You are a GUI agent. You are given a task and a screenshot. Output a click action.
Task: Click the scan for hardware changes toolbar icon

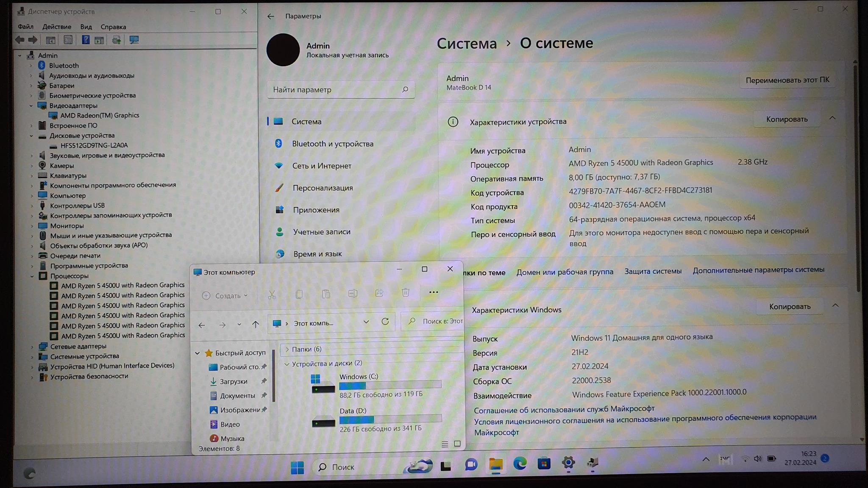pos(134,40)
